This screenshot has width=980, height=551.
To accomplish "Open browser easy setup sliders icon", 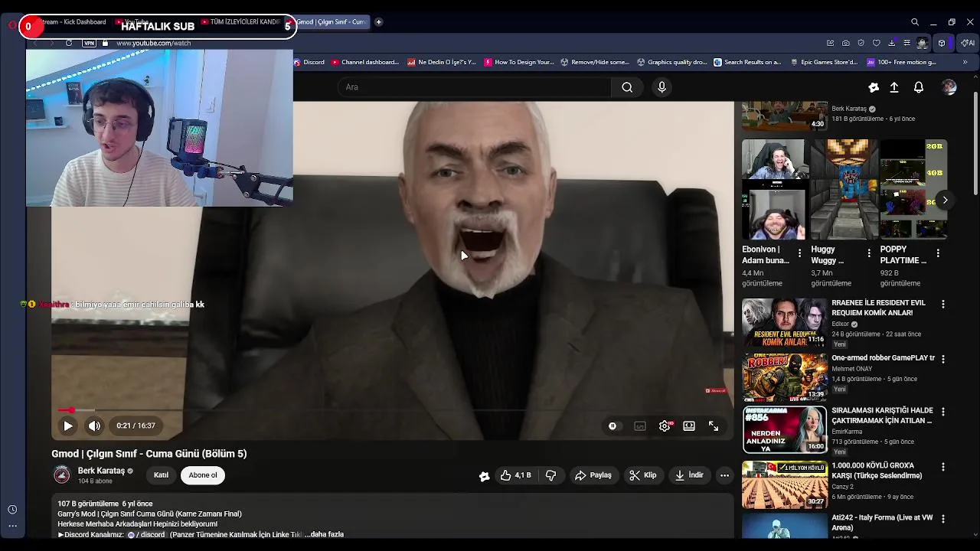I will (x=907, y=43).
